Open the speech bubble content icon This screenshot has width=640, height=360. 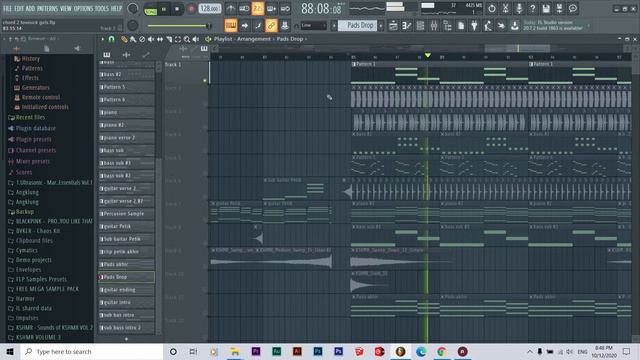(573, 8)
